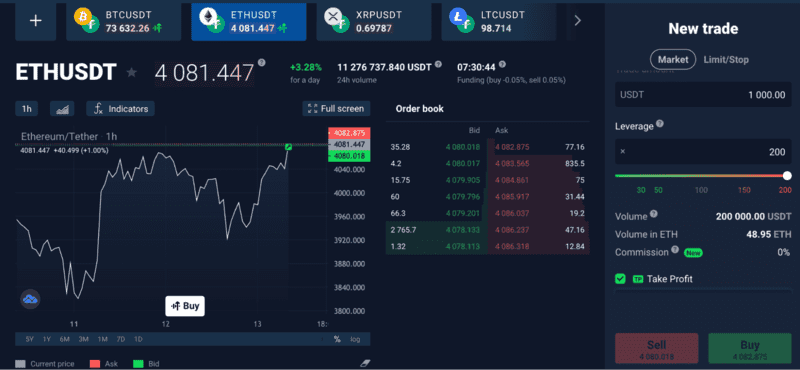The image size is (800, 370).
Task: Add a new instrument with the plus icon
Action: tap(35, 21)
